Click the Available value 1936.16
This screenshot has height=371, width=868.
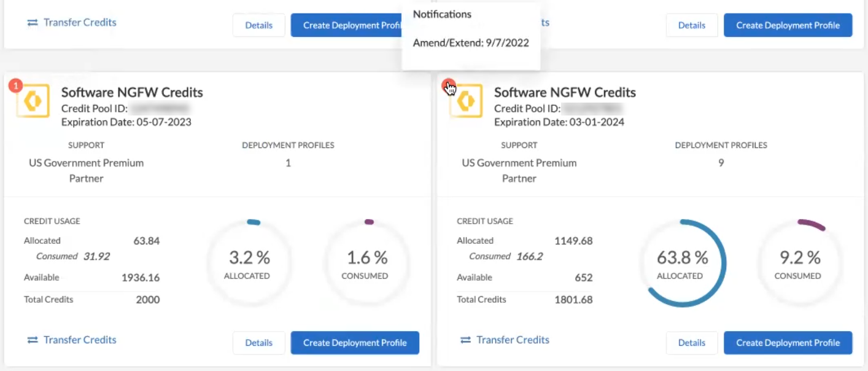point(141,278)
